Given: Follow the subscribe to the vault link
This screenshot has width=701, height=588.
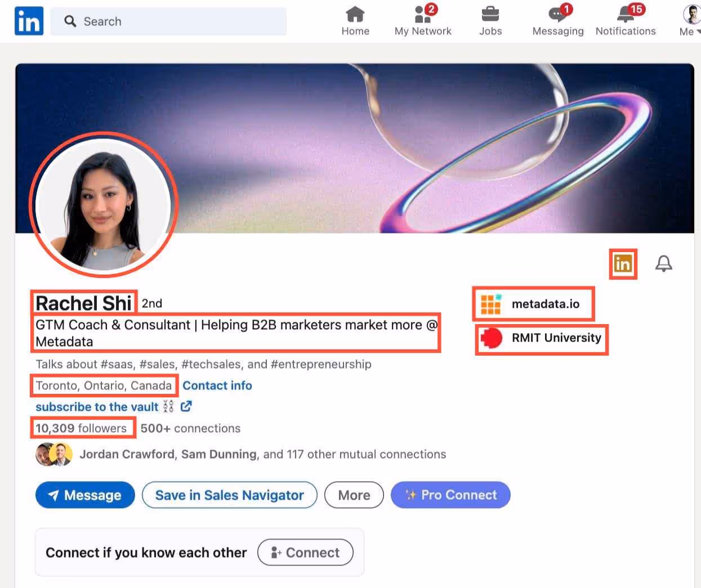Looking at the screenshot, I should tap(96, 407).
